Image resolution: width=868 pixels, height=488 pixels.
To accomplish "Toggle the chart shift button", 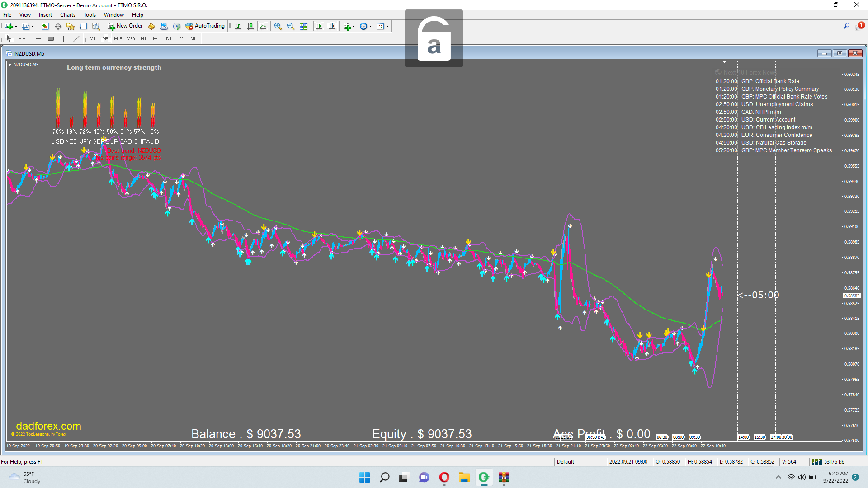I will pos(332,26).
